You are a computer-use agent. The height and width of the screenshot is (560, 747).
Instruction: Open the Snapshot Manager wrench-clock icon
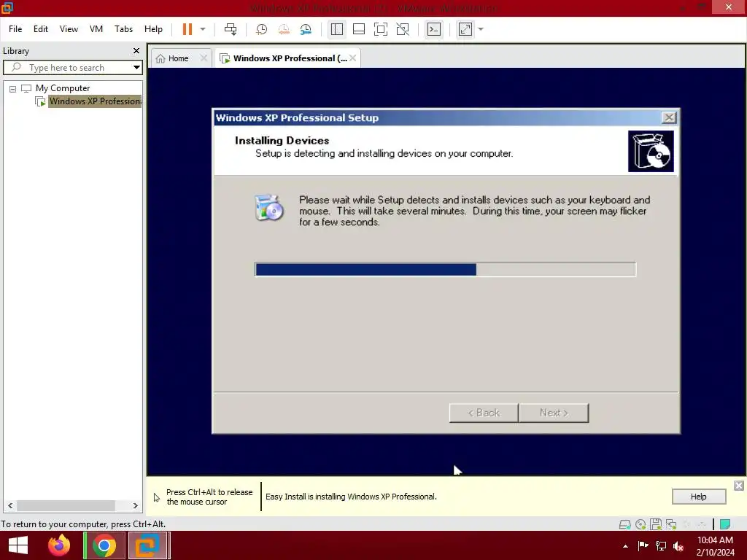click(x=306, y=29)
